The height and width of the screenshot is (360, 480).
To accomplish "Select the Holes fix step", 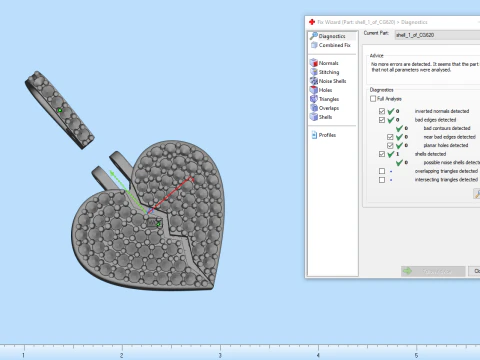I will pos(321,90).
